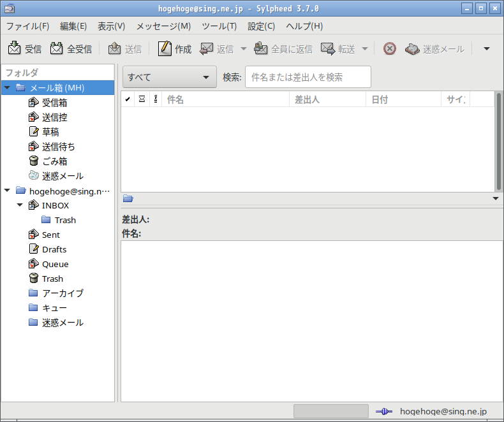Select the 送信待ち queue icon
504x422 pixels.
(x=33, y=147)
